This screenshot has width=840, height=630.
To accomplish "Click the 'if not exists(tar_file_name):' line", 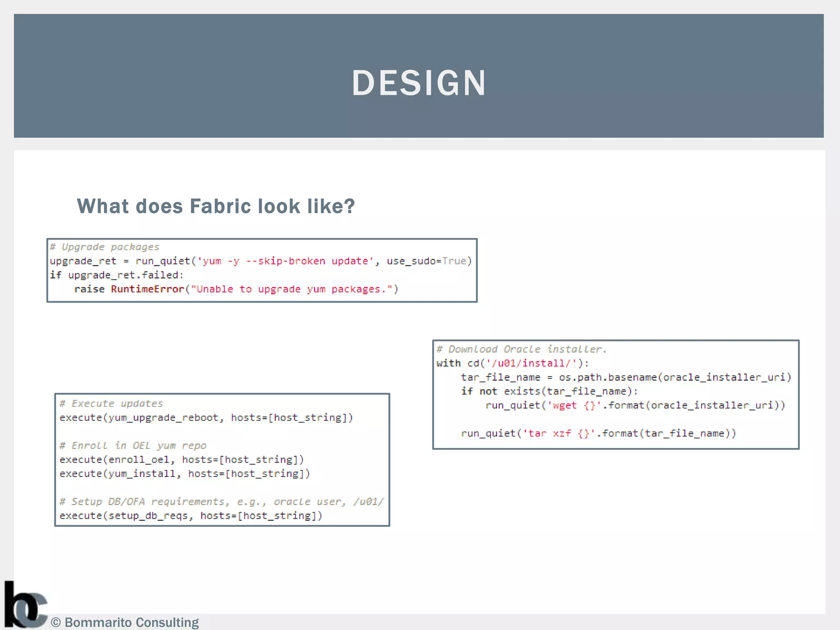I will pos(550,391).
